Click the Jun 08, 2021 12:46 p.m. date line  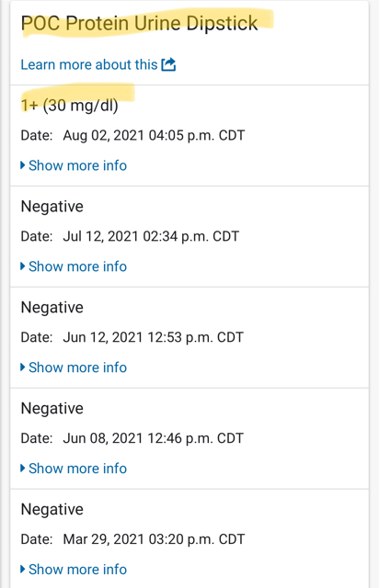click(132, 438)
